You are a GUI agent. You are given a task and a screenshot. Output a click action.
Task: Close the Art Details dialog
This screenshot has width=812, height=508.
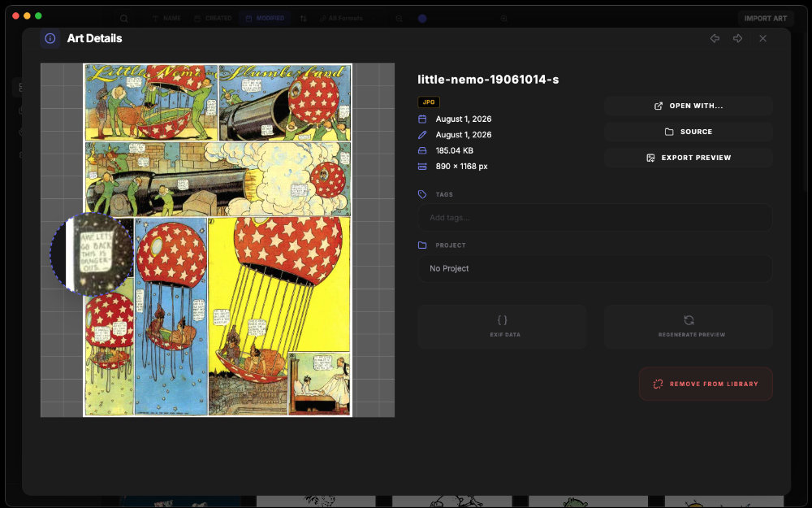point(762,38)
